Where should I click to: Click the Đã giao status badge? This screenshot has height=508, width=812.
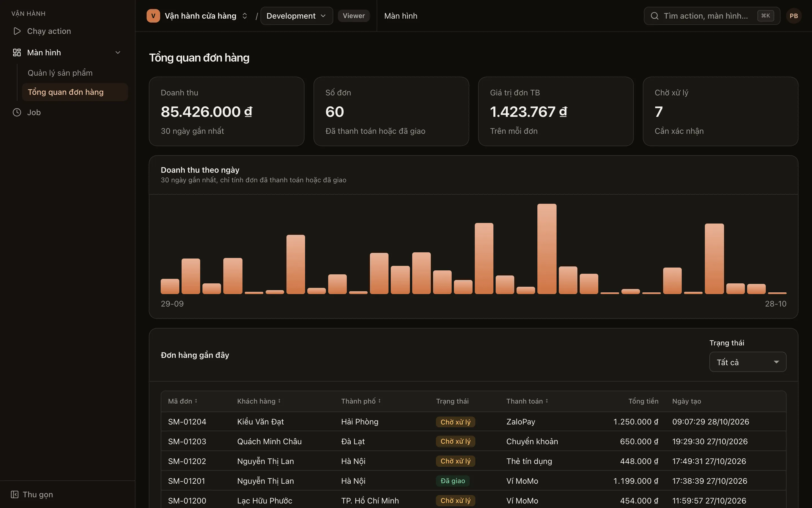453,481
